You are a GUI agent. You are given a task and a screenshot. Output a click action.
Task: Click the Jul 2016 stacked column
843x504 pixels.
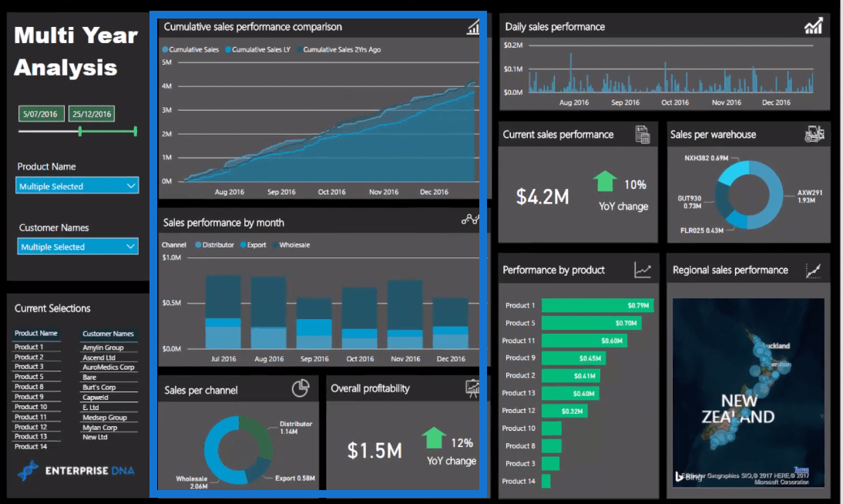[x=223, y=311]
